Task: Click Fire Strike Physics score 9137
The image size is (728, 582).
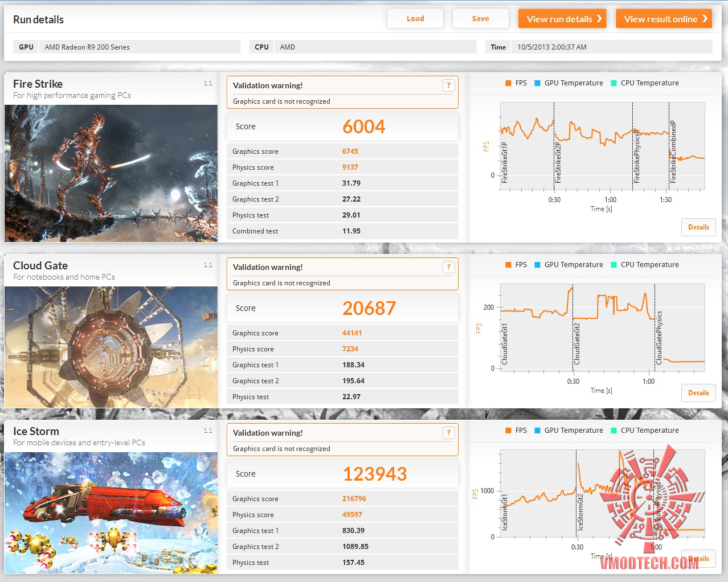Action: coord(350,167)
